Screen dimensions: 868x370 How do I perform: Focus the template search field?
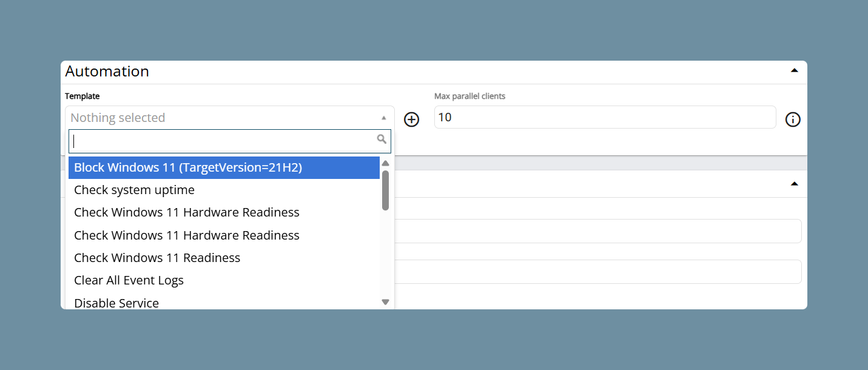tap(230, 141)
